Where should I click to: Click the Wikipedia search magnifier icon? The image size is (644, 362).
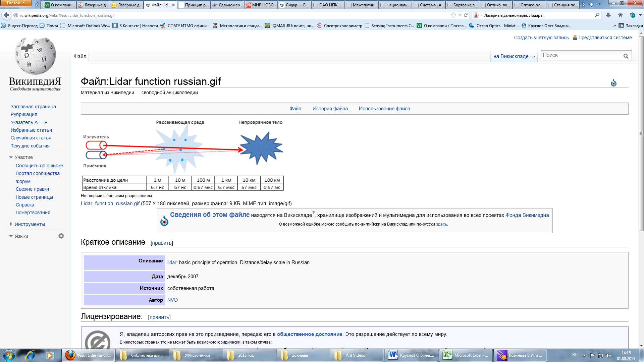[x=626, y=56]
